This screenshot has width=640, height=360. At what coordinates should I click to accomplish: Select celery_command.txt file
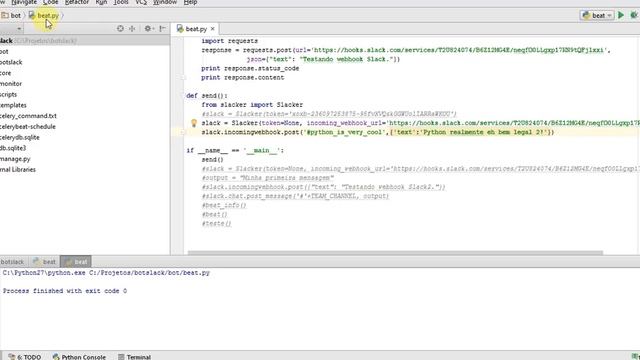(28, 116)
